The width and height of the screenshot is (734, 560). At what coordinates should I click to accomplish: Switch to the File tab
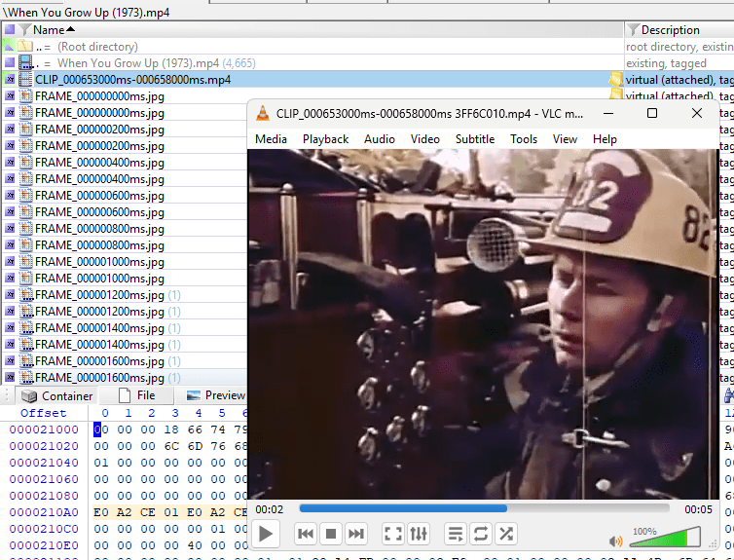pos(136,395)
